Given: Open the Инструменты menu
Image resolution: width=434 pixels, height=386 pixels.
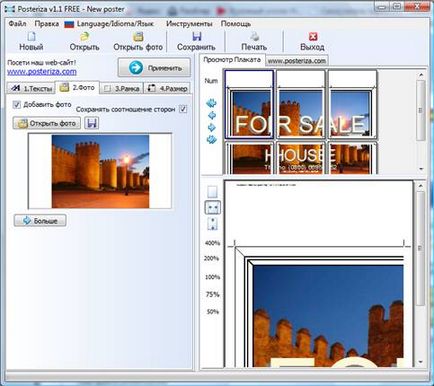Looking at the screenshot, I should click(189, 24).
